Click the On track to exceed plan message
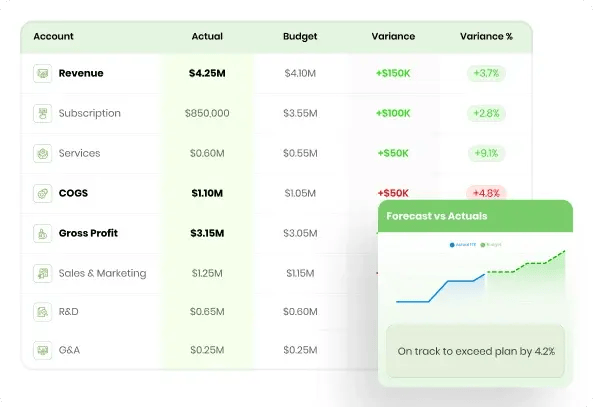The width and height of the screenshot is (593, 407). tap(476, 351)
